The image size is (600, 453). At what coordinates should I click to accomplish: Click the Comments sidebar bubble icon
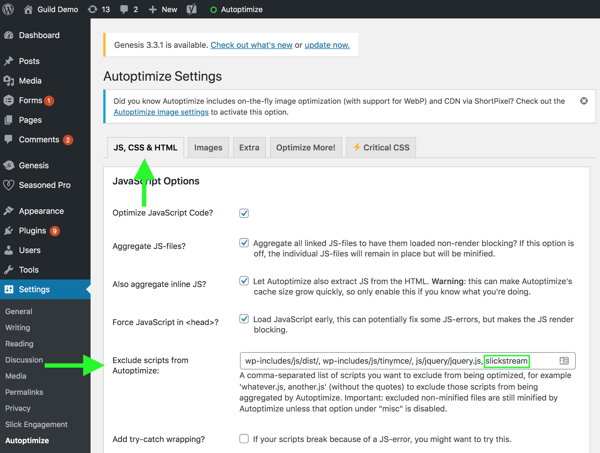point(9,139)
